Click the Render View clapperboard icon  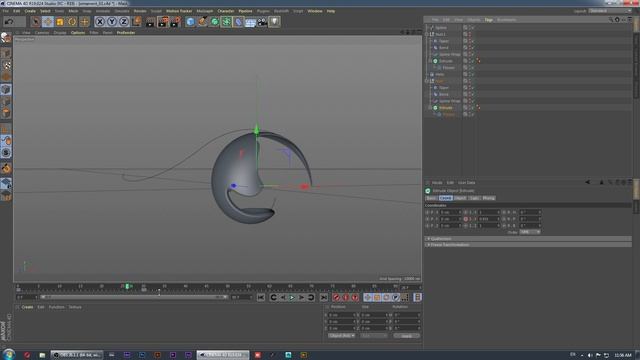click(x=150, y=22)
